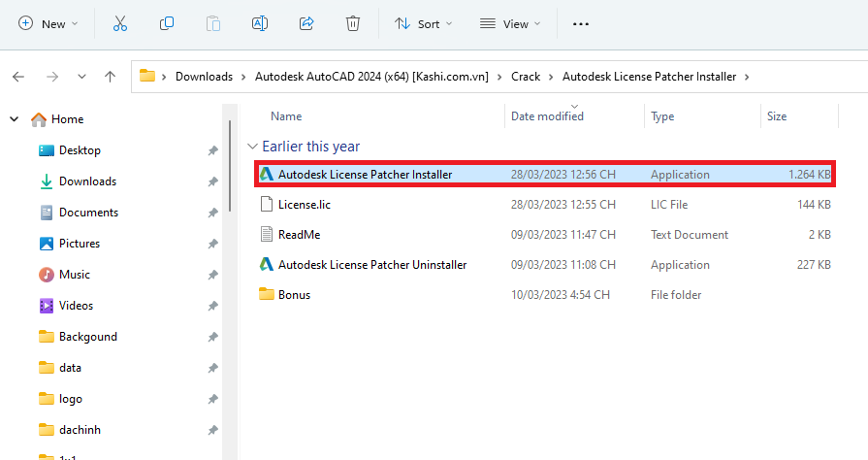Select Home in the navigation pane
Image resolution: width=868 pixels, height=460 pixels.
pos(67,119)
